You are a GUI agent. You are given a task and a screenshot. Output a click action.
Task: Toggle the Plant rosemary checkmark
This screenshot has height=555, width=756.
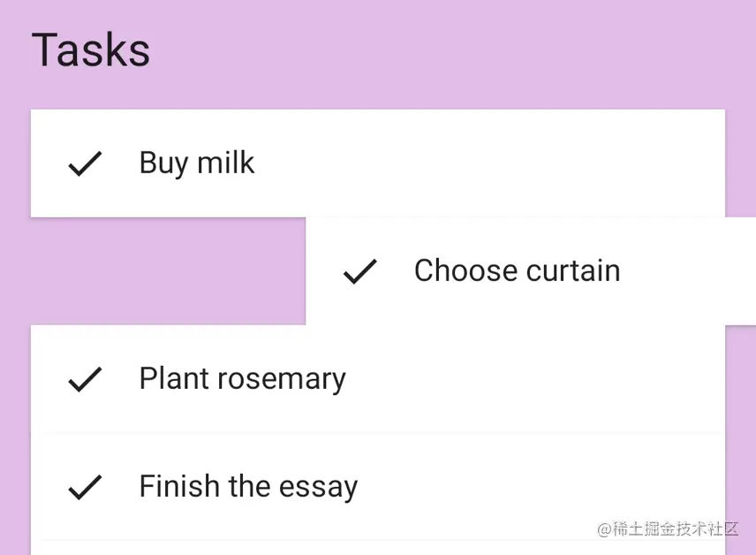coord(85,379)
